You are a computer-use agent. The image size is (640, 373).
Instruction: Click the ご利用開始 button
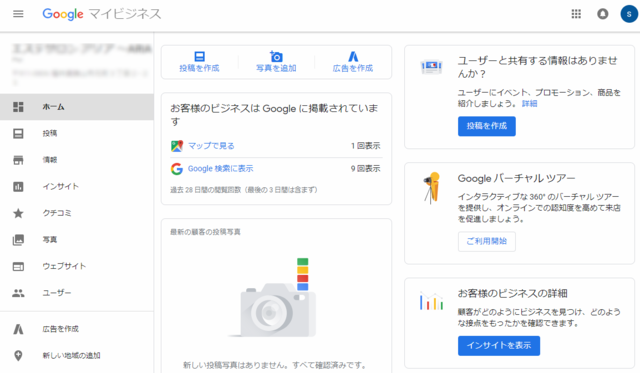pos(487,242)
